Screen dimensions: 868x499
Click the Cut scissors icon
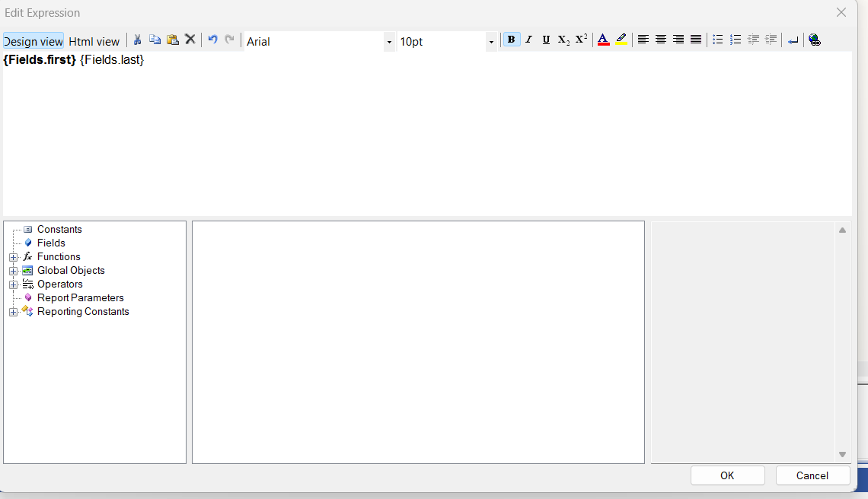pyautogui.click(x=138, y=40)
